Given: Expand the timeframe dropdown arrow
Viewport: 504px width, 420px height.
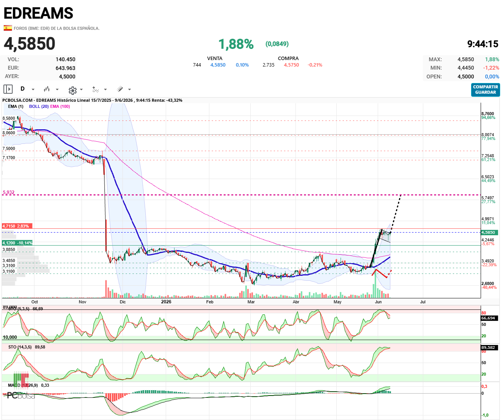Looking at the screenshot, I should tap(33, 90).
